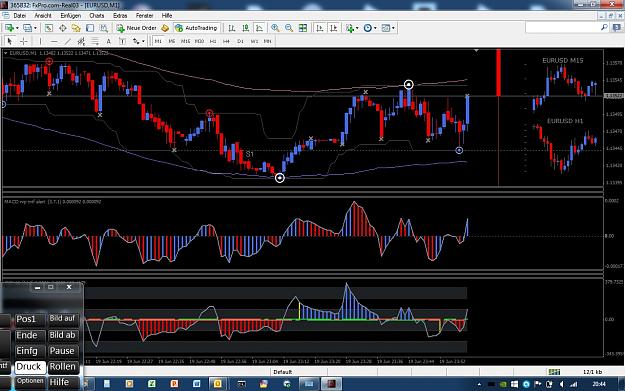Select the arrows drawing tool

tap(136, 41)
